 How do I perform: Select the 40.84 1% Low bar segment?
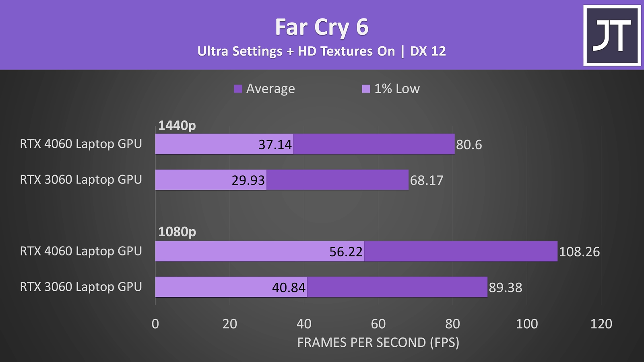click(x=231, y=287)
